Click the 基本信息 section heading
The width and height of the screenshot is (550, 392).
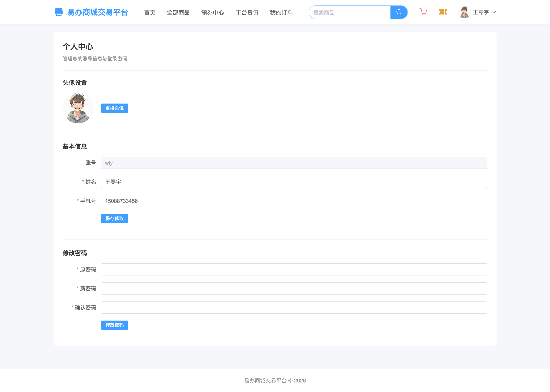click(75, 147)
